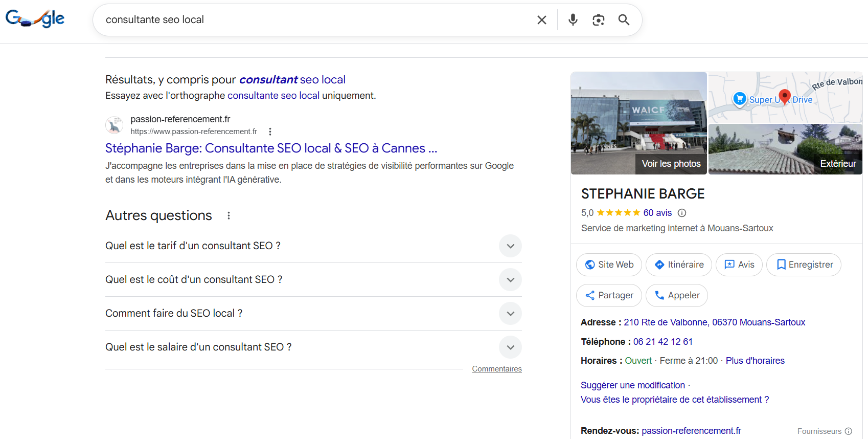Click the red location pin on the map
The image size is (868, 439).
(x=785, y=96)
